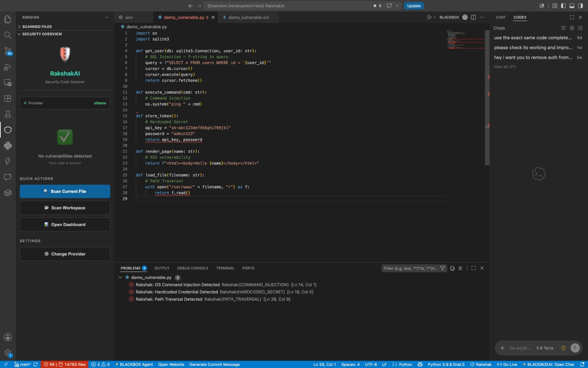The image size is (588, 368).
Task: Click the Change Provider button
Action: click(65, 254)
